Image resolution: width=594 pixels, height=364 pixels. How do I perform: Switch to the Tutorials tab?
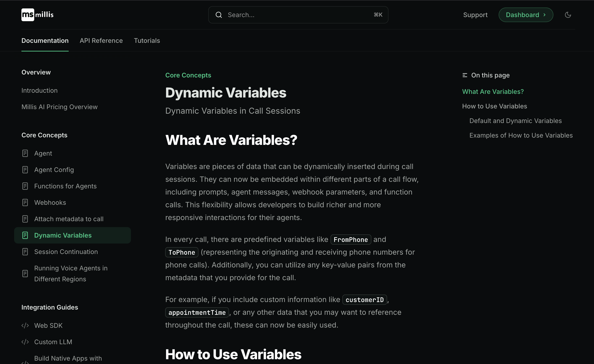147,41
